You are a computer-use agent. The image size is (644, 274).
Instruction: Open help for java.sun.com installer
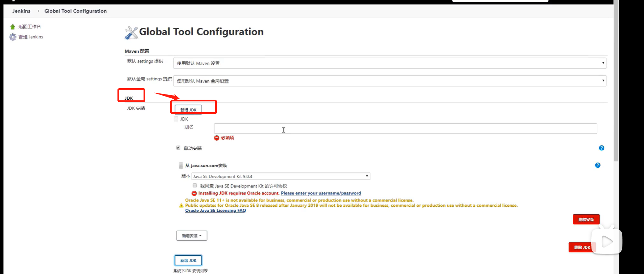(598, 165)
